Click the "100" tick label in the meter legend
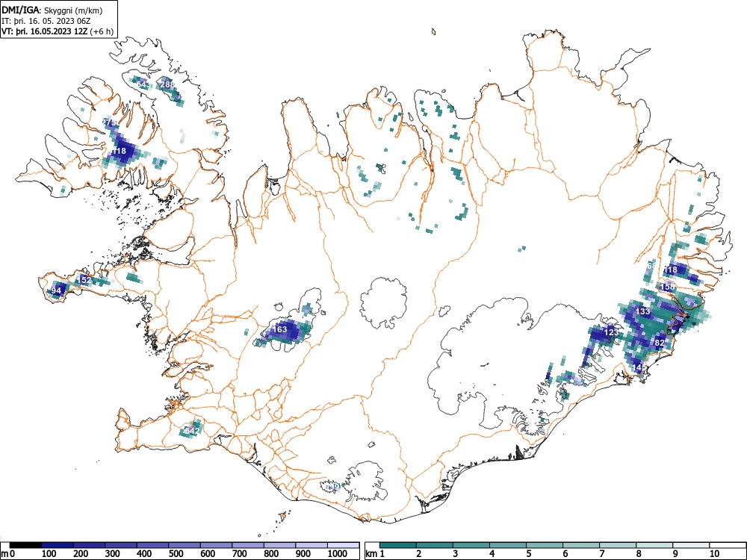 point(49,554)
